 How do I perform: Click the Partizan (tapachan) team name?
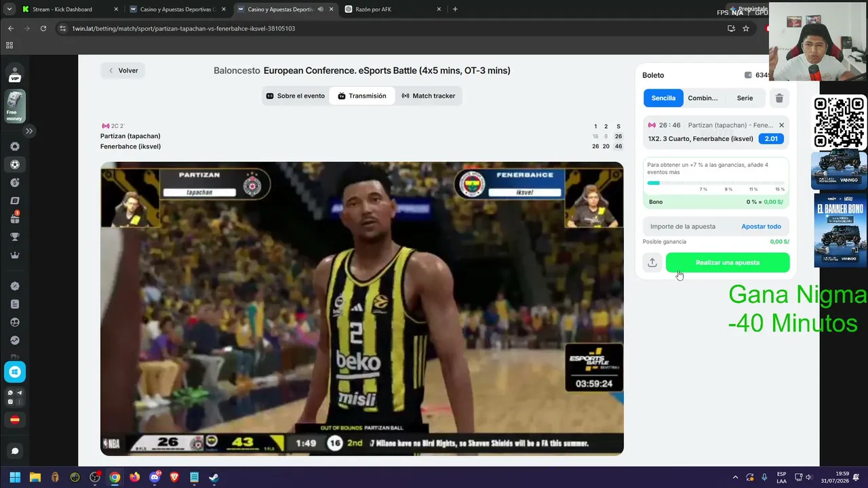130,136
